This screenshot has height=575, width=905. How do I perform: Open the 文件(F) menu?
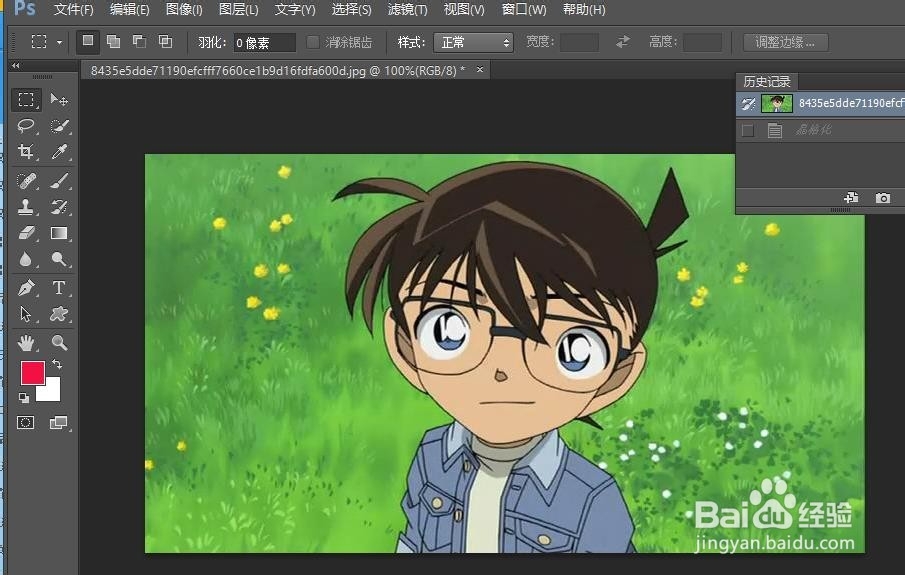(74, 9)
